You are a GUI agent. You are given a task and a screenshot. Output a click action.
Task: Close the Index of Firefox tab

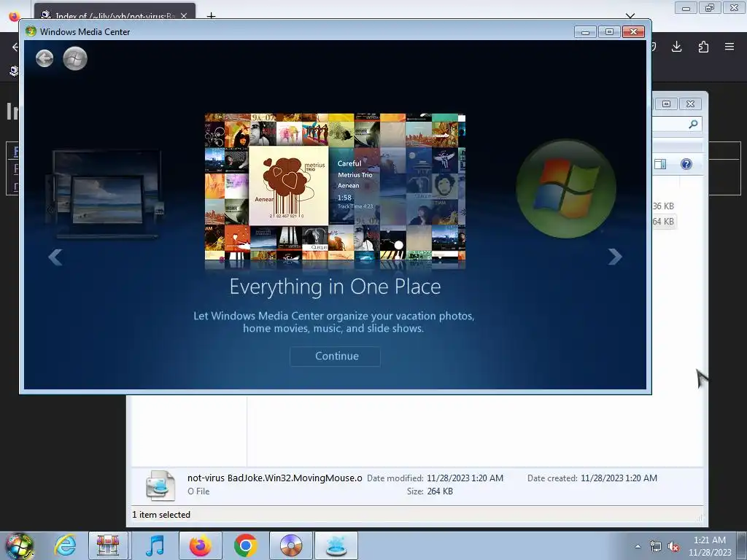coord(184,16)
